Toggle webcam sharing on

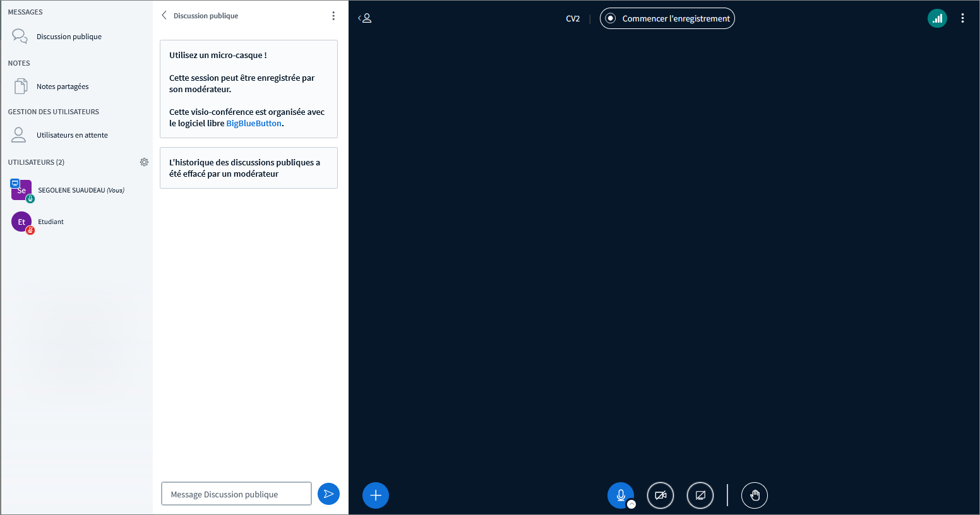tap(660, 495)
